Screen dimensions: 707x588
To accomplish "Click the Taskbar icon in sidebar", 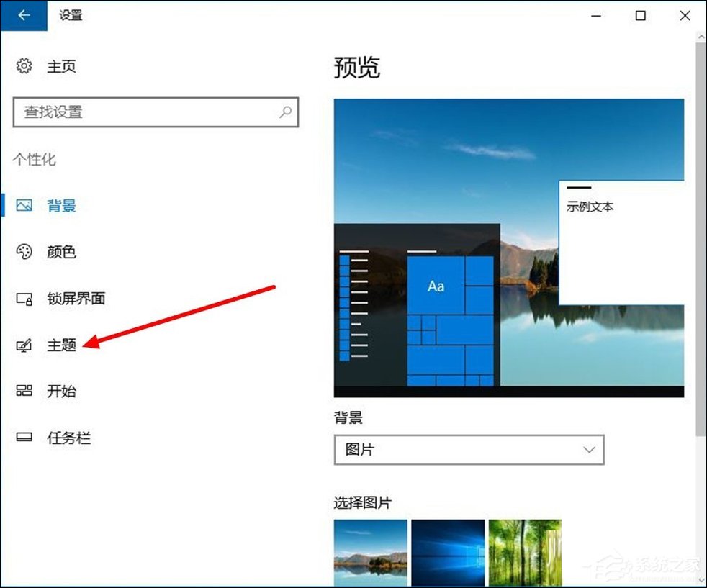I will click(25, 437).
